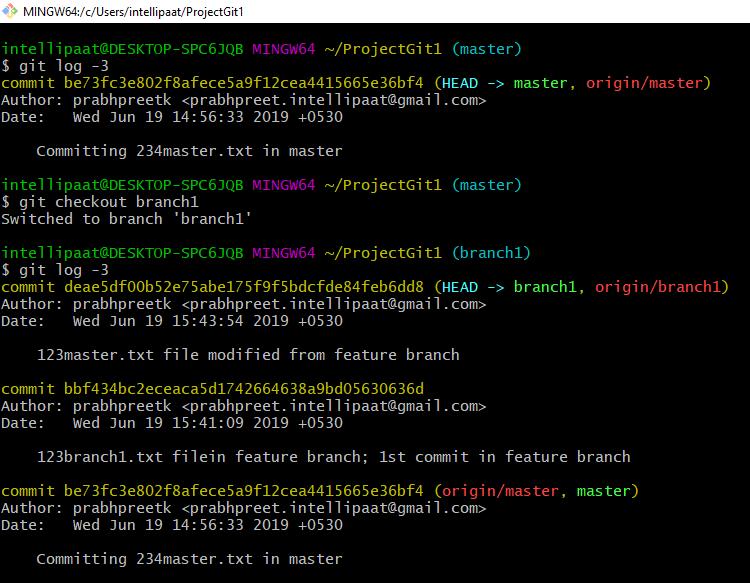Click the '123master.txt file modified' commit message
The width and height of the screenshot is (750, 583).
[248, 355]
